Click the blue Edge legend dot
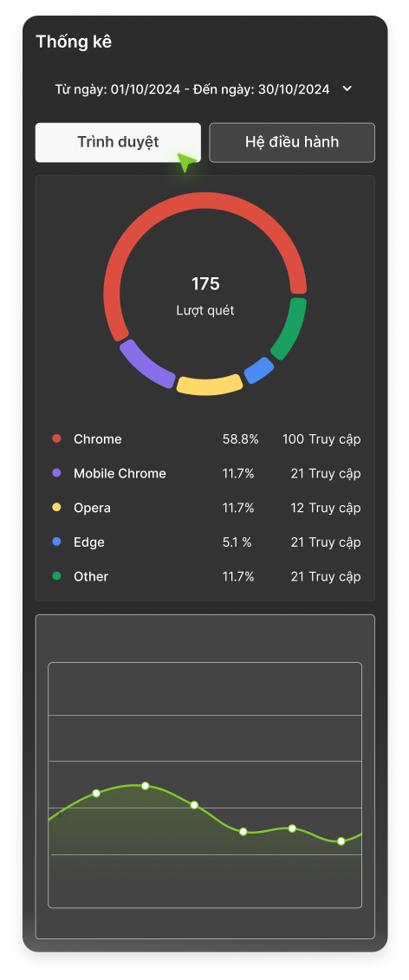Image resolution: width=409 pixels, height=980 pixels. pos(57,542)
